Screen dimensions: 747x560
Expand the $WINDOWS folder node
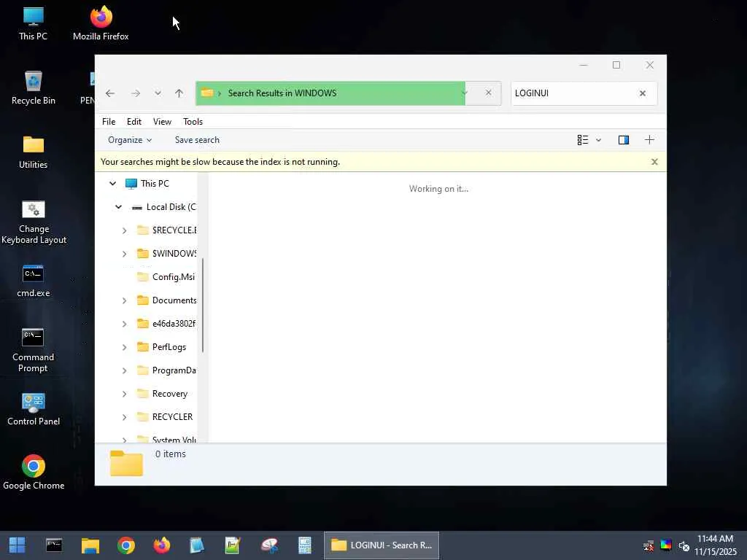pyautogui.click(x=124, y=254)
